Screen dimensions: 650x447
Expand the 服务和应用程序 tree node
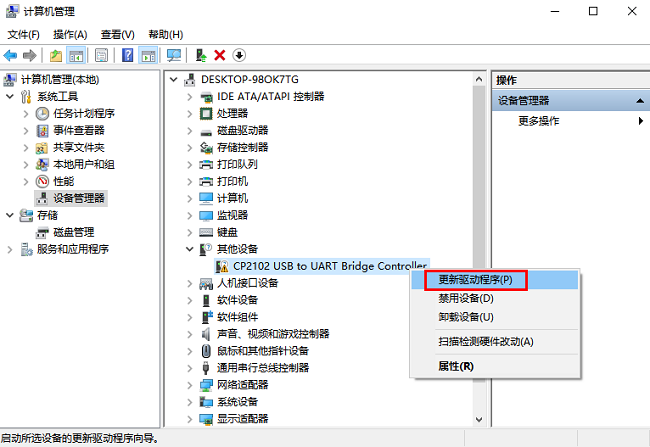tap(11, 249)
